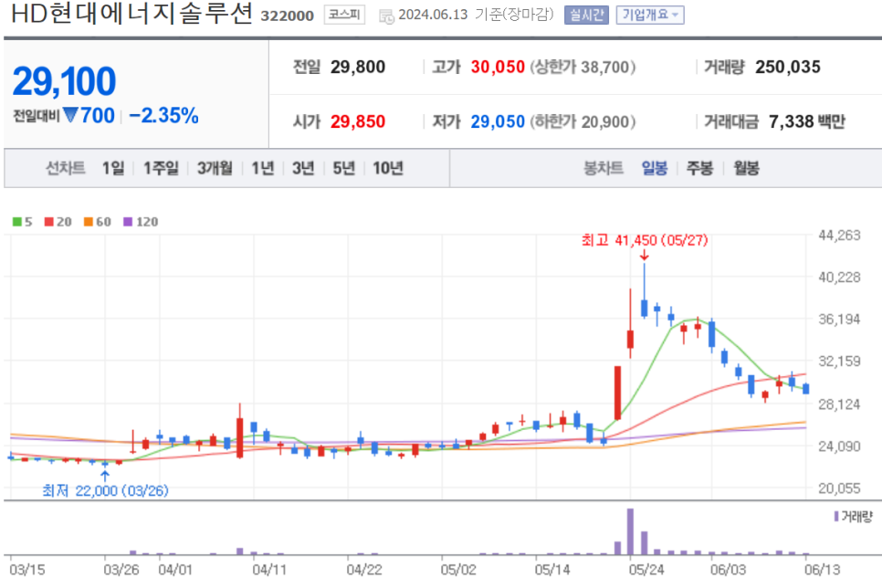
Task: Click the 거래대금 value 7,338 백만
Action: [x=806, y=121]
